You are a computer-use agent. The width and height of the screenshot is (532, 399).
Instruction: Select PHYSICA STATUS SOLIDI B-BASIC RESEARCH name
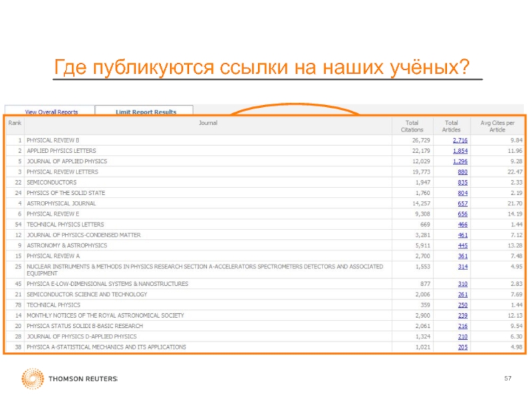pyautogui.click(x=85, y=326)
